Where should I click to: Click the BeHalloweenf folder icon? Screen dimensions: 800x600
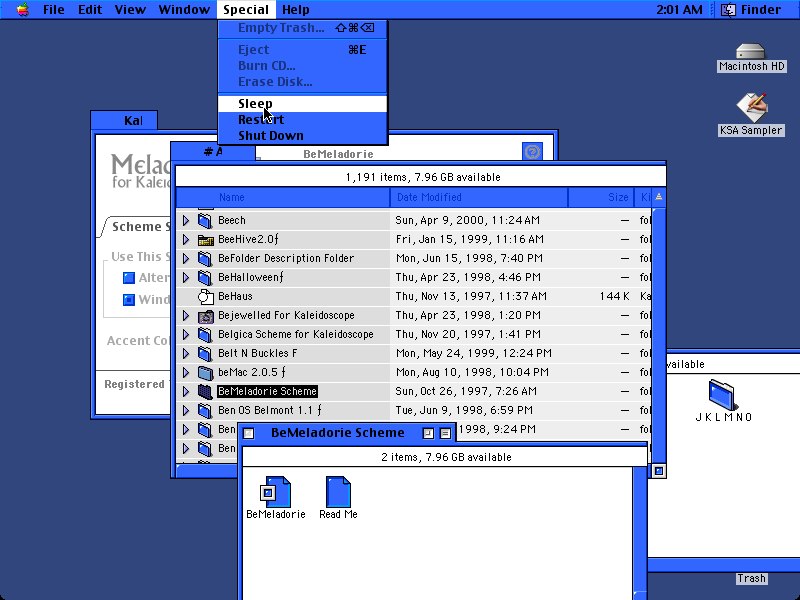click(205, 277)
